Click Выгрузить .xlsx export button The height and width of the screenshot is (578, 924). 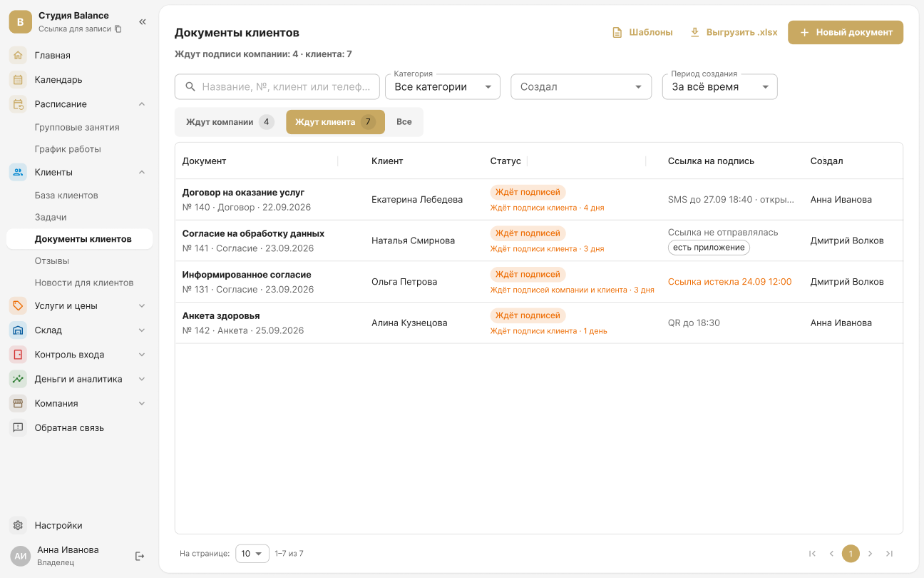tap(734, 32)
